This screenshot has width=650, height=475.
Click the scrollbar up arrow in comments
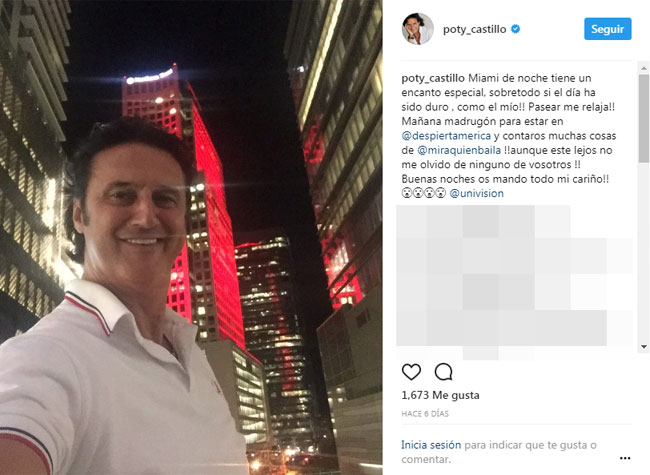643,68
